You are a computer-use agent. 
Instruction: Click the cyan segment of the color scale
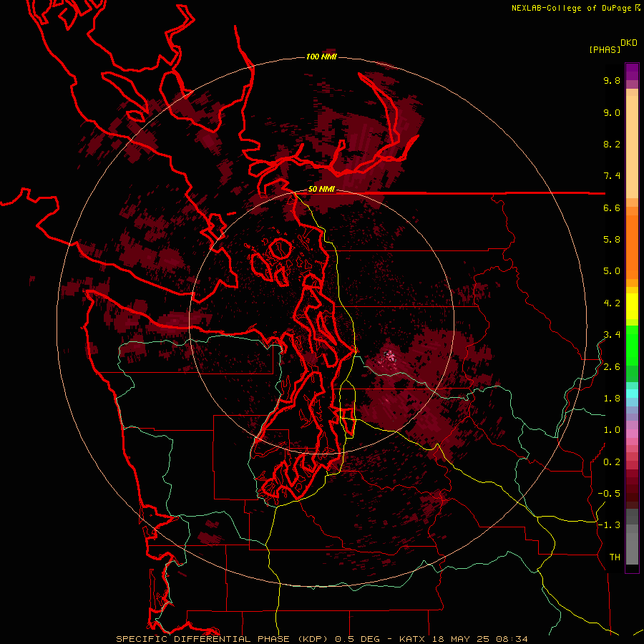(x=632, y=393)
